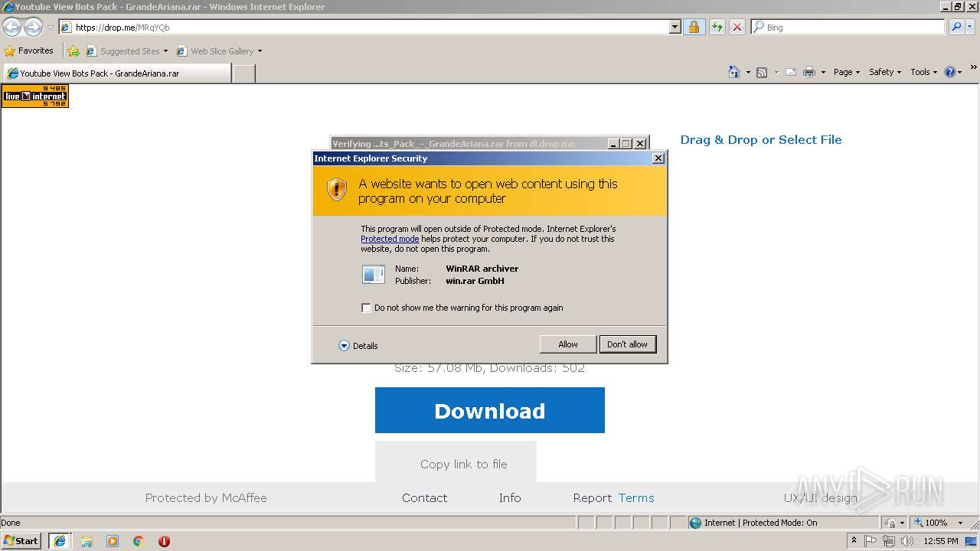
Task: Select the Youtube View Bots Pack tab
Action: (116, 73)
